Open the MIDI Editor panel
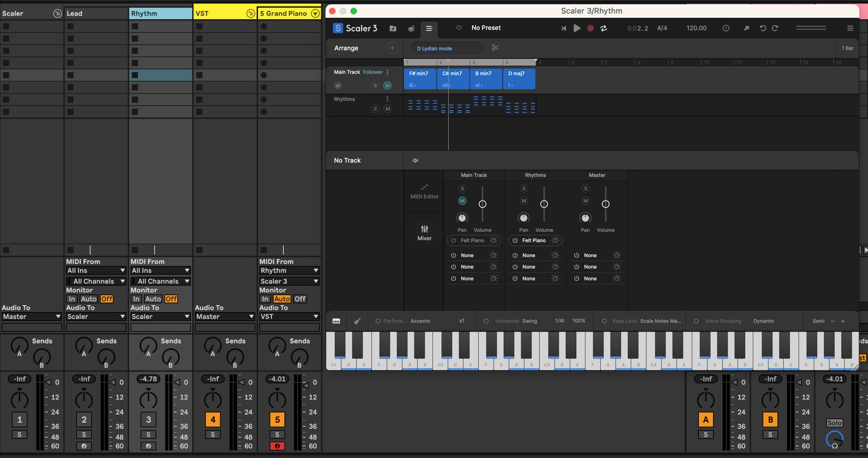Screen dimensions: 868x458 coord(425,192)
